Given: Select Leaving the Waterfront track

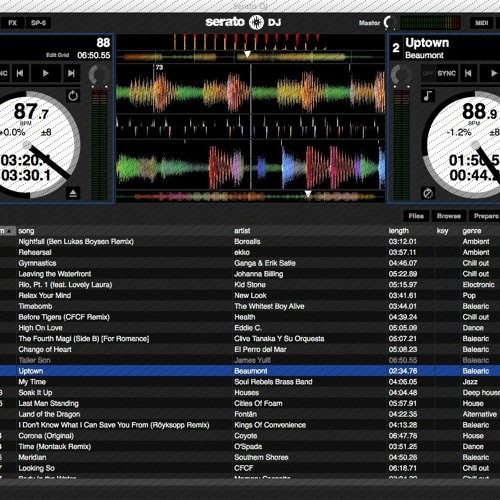Looking at the screenshot, I should [x=250, y=274].
